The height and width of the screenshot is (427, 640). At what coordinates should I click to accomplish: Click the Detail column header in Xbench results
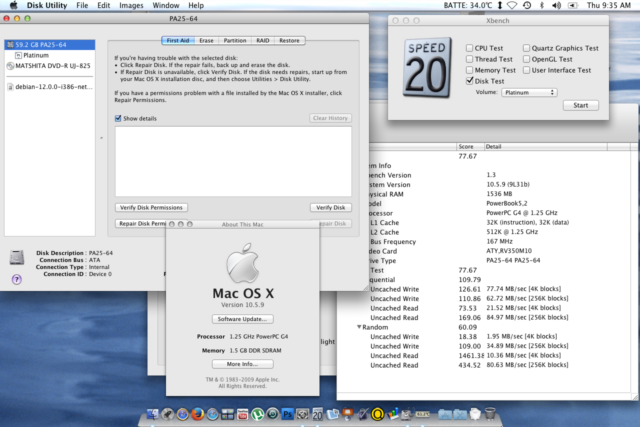pyautogui.click(x=545, y=147)
